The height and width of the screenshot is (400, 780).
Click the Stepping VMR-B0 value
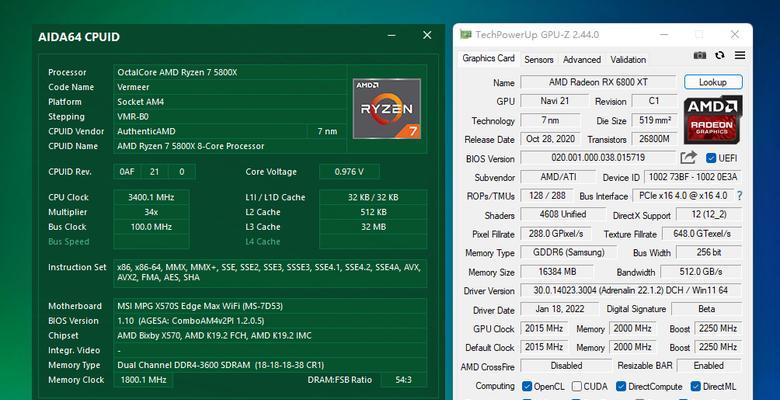(230, 117)
